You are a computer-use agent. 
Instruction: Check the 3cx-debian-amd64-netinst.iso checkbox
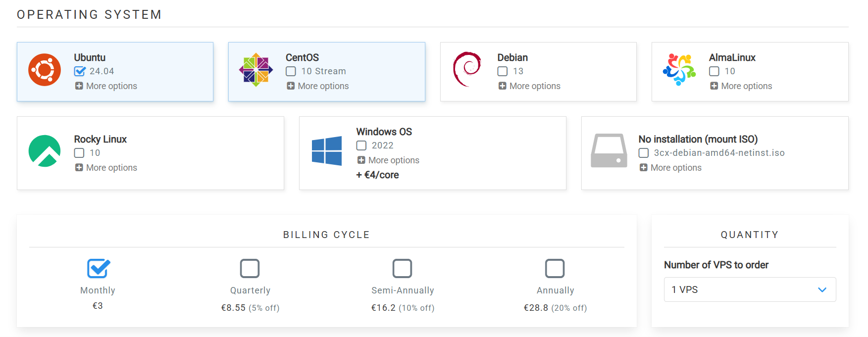pyautogui.click(x=644, y=153)
